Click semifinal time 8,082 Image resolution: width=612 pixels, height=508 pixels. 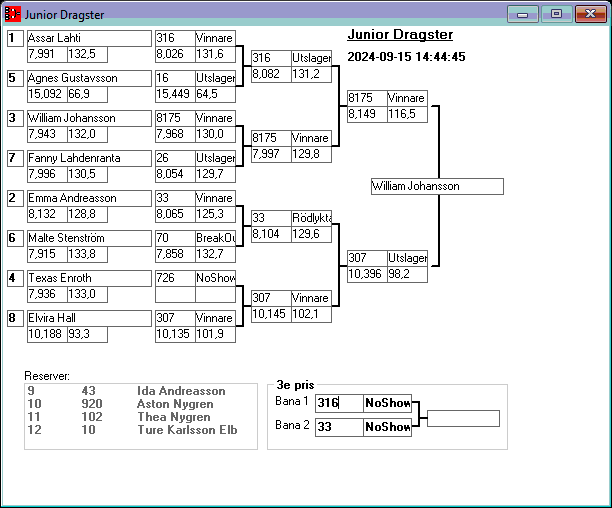(271, 74)
